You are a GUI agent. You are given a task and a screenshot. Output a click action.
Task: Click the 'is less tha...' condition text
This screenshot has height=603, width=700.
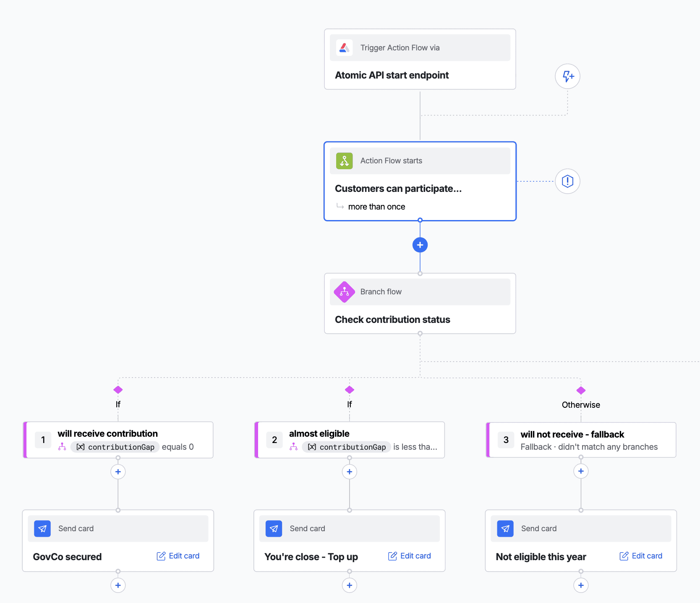415,447
